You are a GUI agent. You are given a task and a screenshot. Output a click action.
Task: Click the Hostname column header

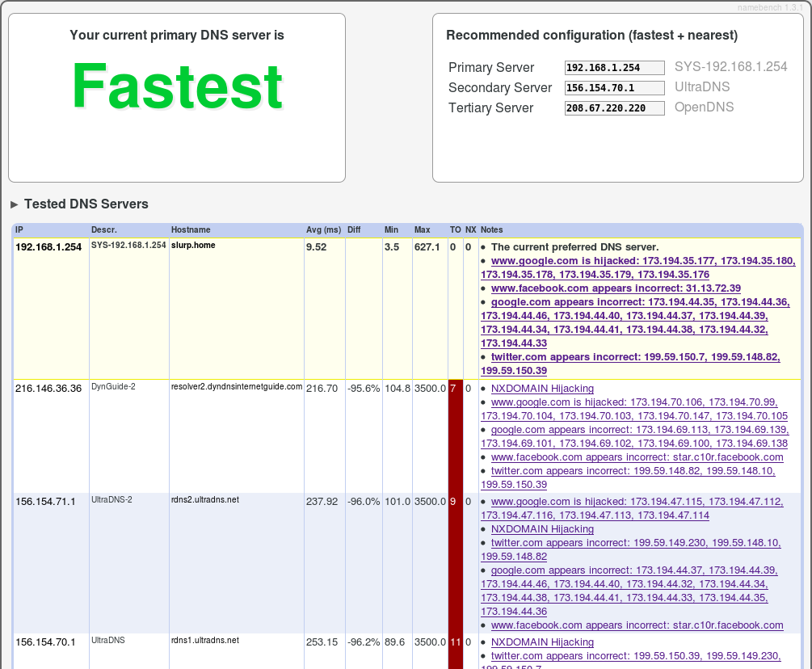(x=191, y=230)
